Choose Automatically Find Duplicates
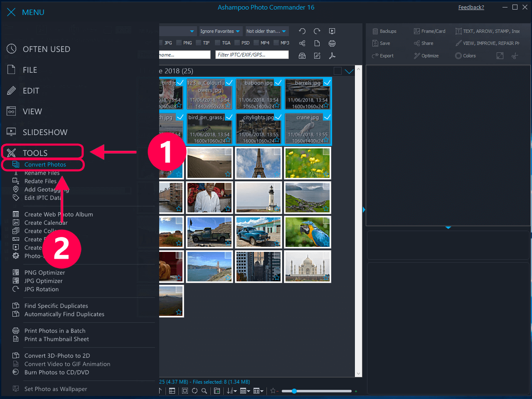The height and width of the screenshot is (399, 532). (x=59, y=314)
